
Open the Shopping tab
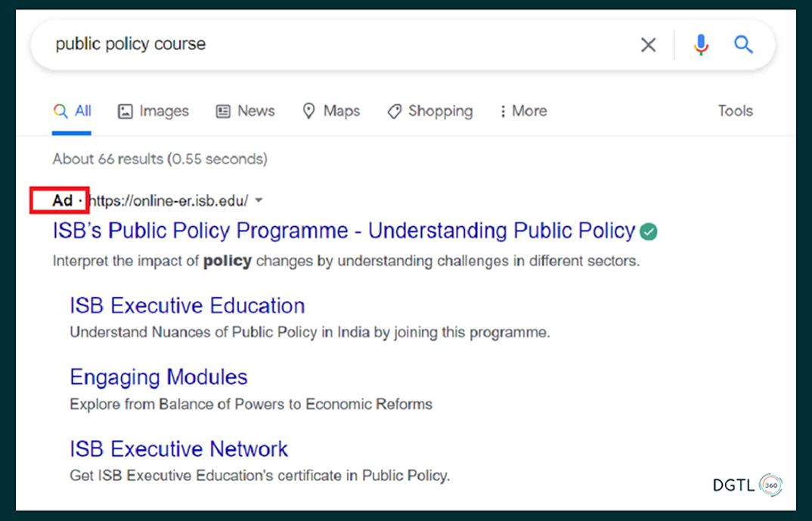click(x=430, y=111)
